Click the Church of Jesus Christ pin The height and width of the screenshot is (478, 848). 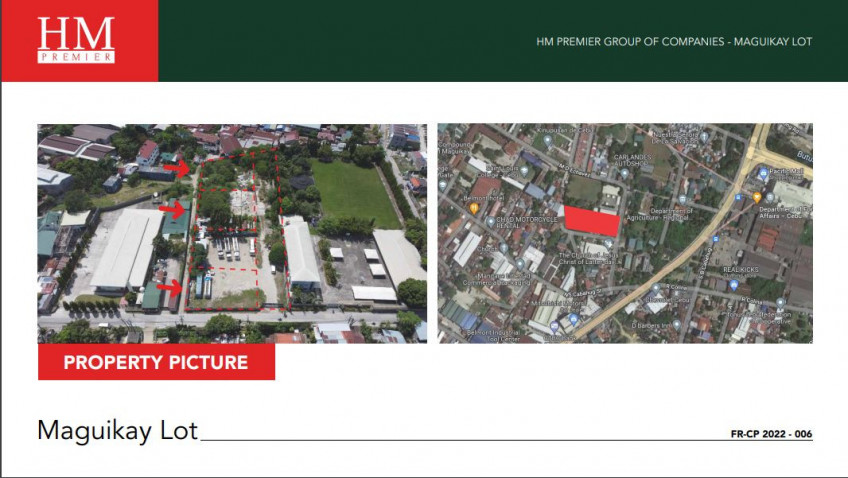click(608, 244)
